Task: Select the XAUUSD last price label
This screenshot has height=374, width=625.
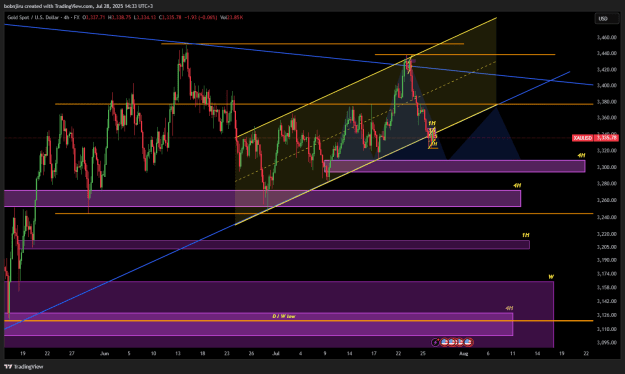Action: [x=595, y=138]
